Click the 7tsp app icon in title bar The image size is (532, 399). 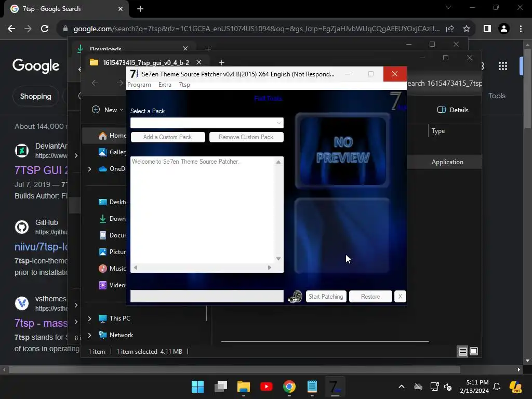tap(134, 74)
